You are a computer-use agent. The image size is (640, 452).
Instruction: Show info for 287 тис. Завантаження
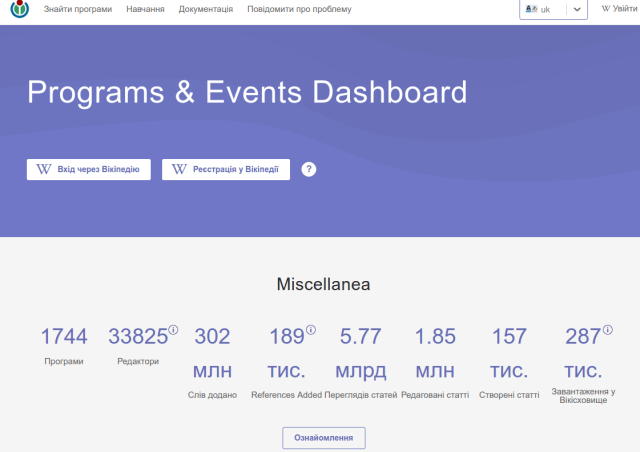click(x=607, y=329)
